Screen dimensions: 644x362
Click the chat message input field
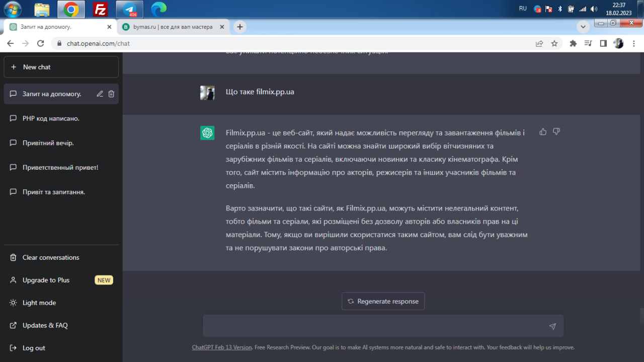pos(375,326)
